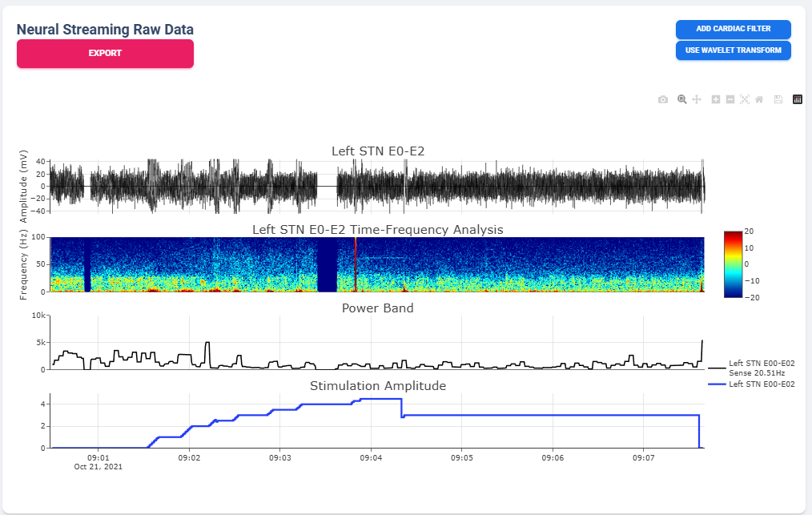Click the Neural Streaming Raw Data heading
The height and width of the screenshot is (515, 812).
pyautogui.click(x=105, y=30)
